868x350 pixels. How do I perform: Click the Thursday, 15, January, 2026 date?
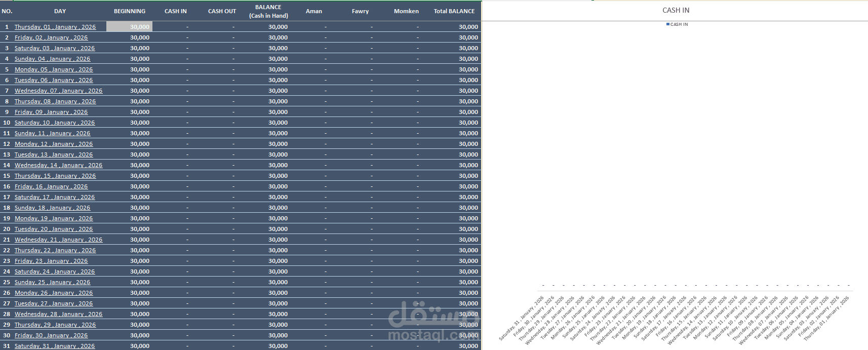click(55, 176)
